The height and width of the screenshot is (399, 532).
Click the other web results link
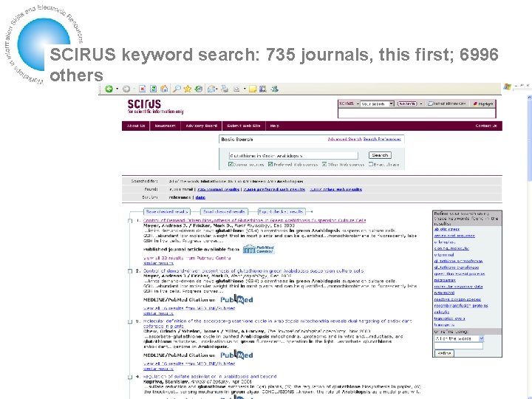(x=335, y=189)
